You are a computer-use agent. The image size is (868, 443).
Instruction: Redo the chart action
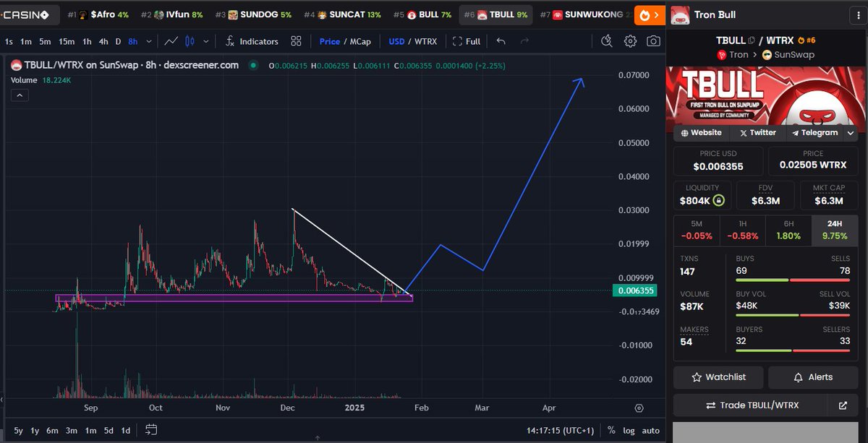click(524, 41)
